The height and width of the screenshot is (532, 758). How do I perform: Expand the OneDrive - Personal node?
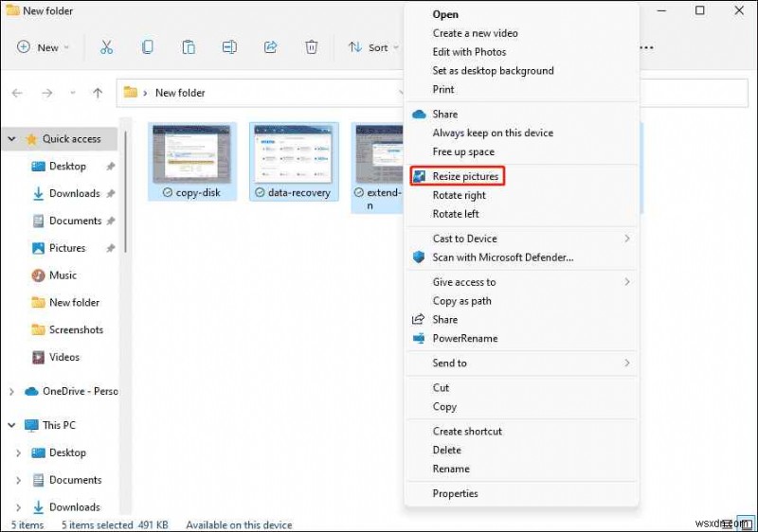[11, 392]
